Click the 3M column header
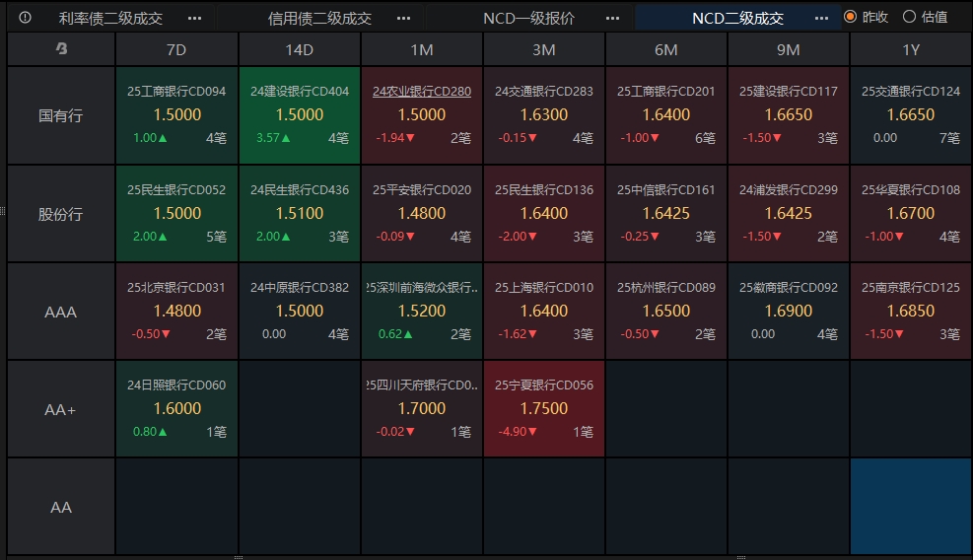 pyautogui.click(x=544, y=49)
